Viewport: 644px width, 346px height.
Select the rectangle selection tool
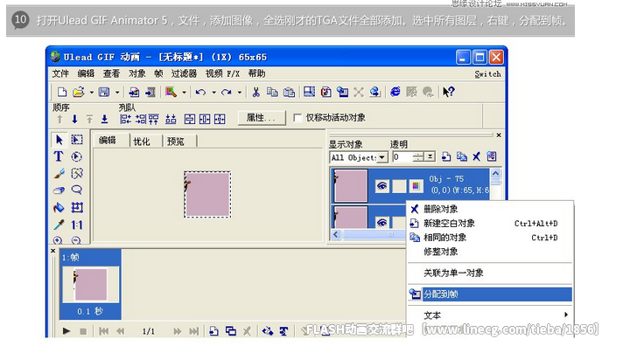pyautogui.click(x=77, y=140)
